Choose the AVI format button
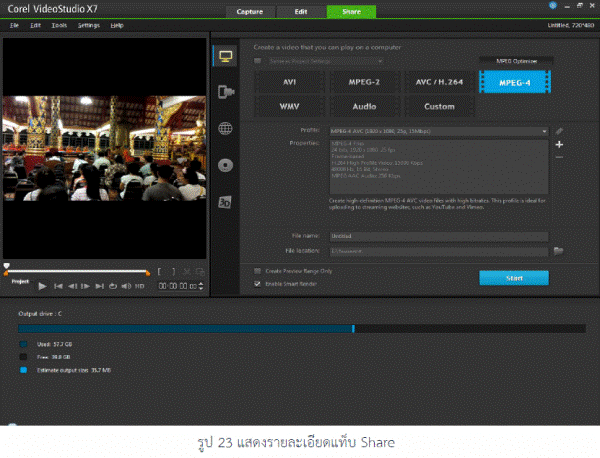Image resolution: width=600 pixels, height=458 pixels. (x=290, y=82)
